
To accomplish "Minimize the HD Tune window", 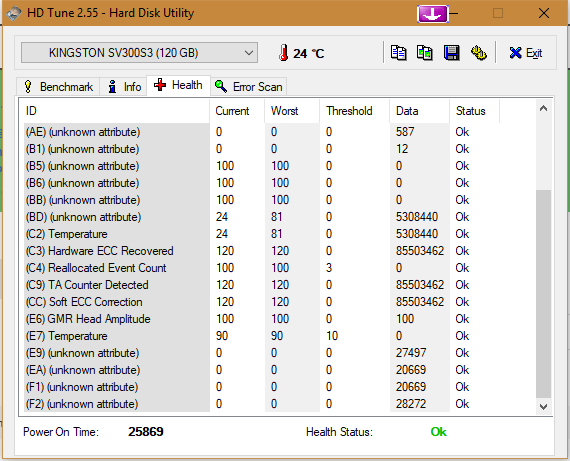I will (x=454, y=13).
